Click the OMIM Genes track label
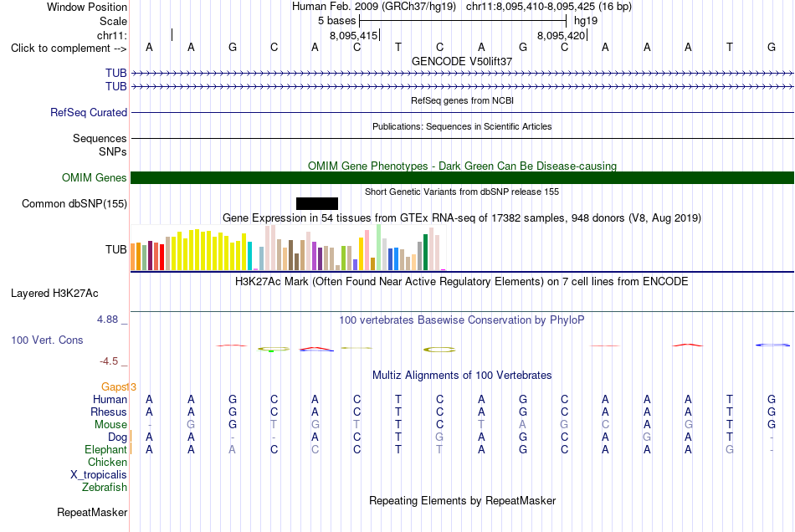Screen dimensions: 795x532 [95, 178]
